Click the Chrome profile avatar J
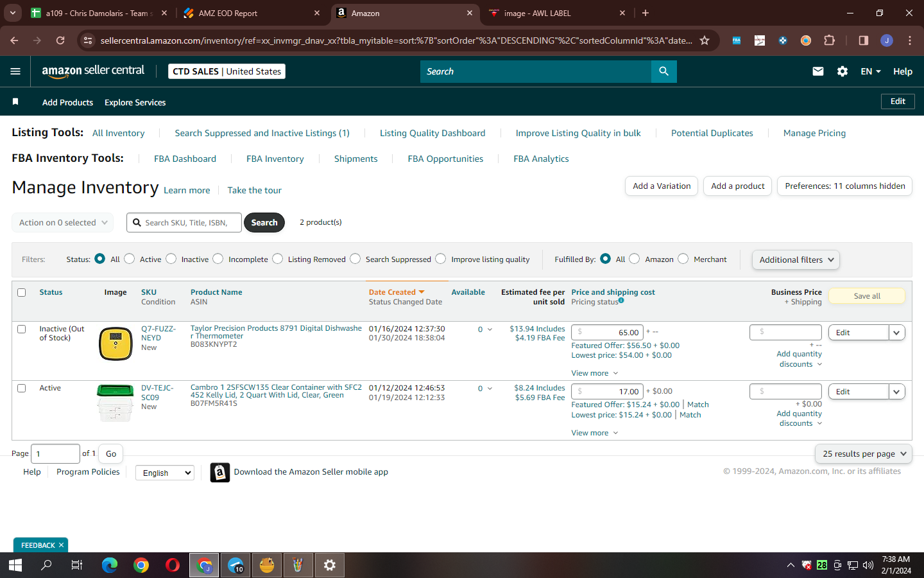 coord(886,40)
